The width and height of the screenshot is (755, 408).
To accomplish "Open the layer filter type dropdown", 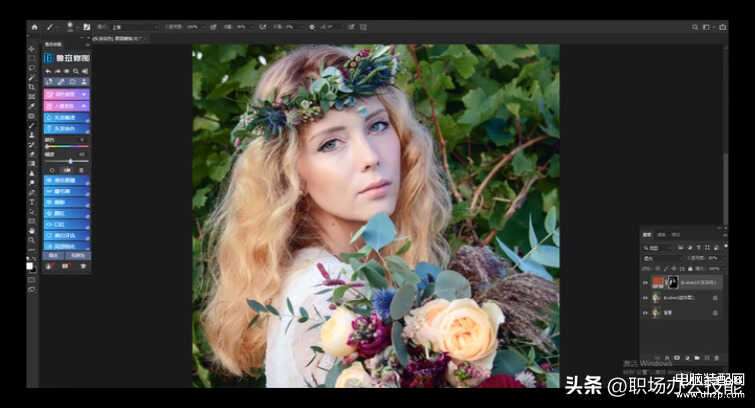I will 658,248.
